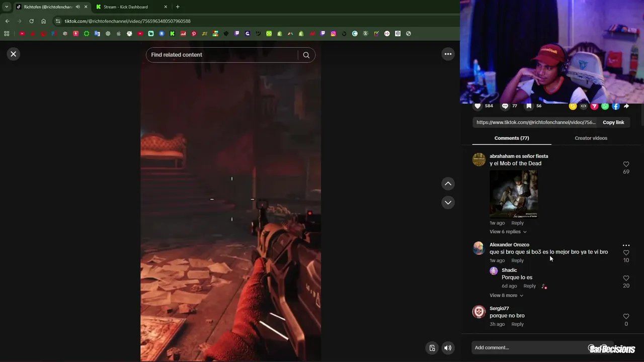The image size is (644, 362).
Task: Go to the browser home page icon
Action: click(x=43, y=21)
